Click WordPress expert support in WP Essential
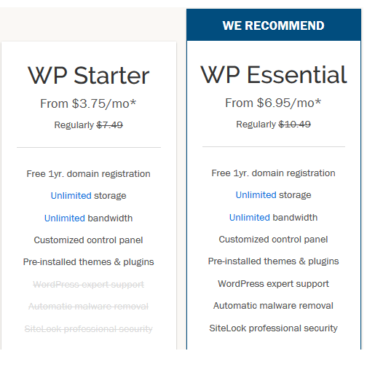This screenshot has width=367, height=367. (x=273, y=284)
